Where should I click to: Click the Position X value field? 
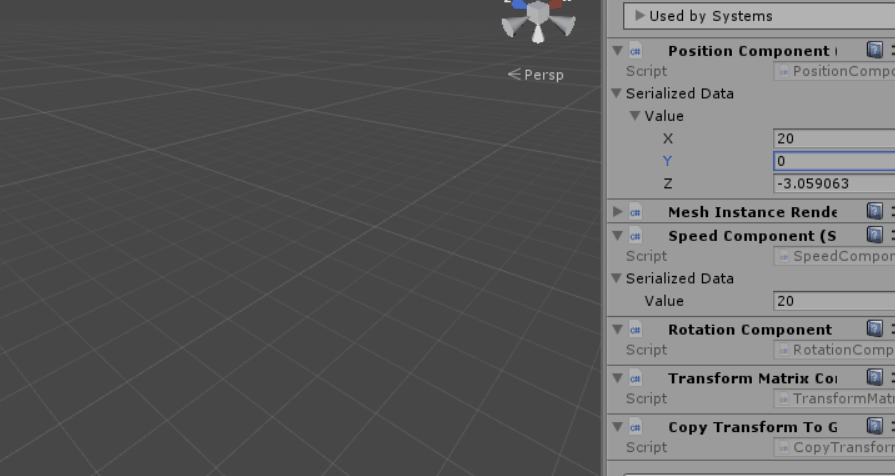834,138
